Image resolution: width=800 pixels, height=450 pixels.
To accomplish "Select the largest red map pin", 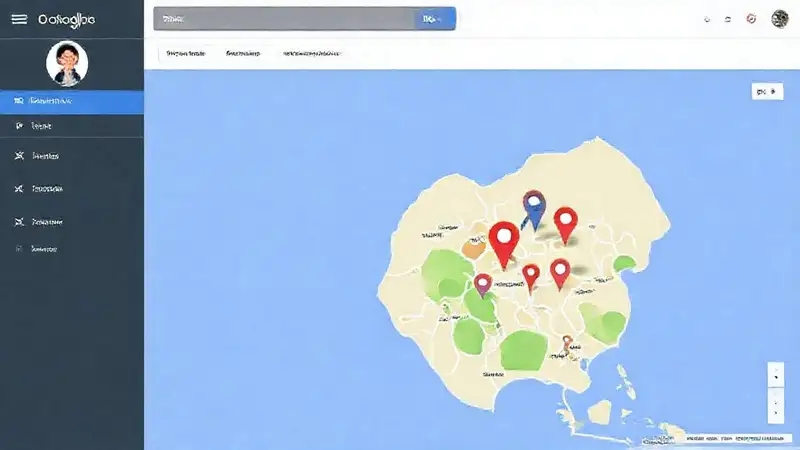I will (x=504, y=245).
